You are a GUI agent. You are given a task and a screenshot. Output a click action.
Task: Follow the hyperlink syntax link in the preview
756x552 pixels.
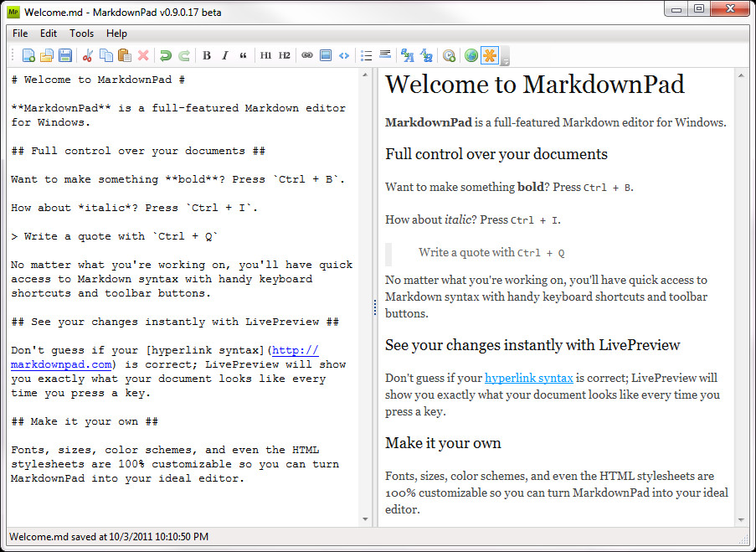click(x=529, y=378)
